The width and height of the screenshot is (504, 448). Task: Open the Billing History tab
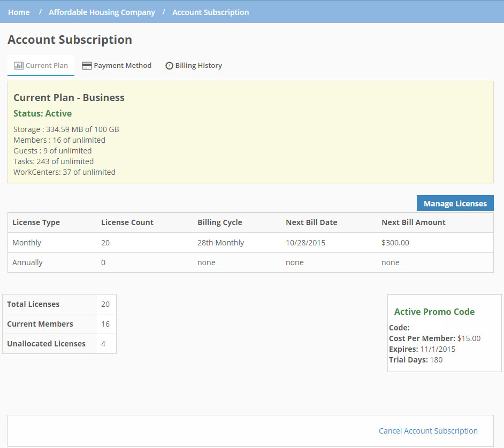(198, 65)
